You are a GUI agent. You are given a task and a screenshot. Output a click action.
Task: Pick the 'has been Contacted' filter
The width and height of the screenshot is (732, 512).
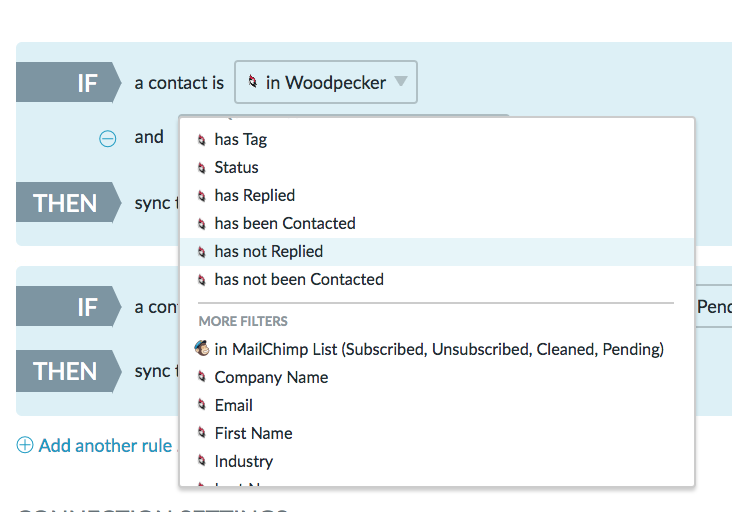pyautogui.click(x=437, y=224)
